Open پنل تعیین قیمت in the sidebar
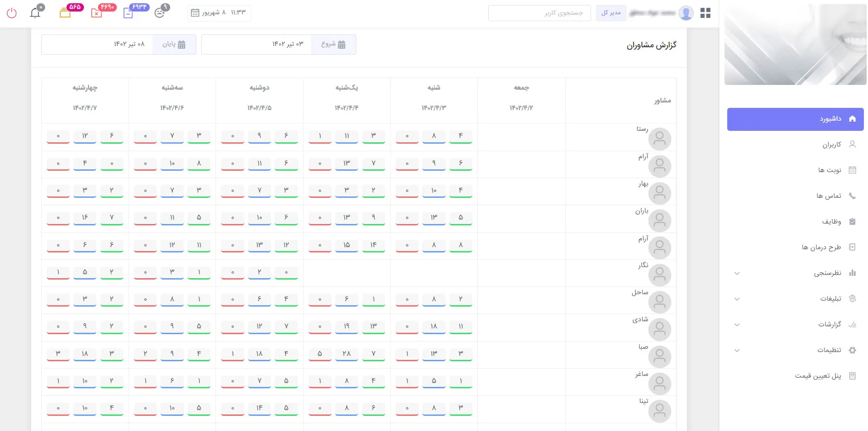This screenshot has height=431, width=868. click(x=818, y=376)
